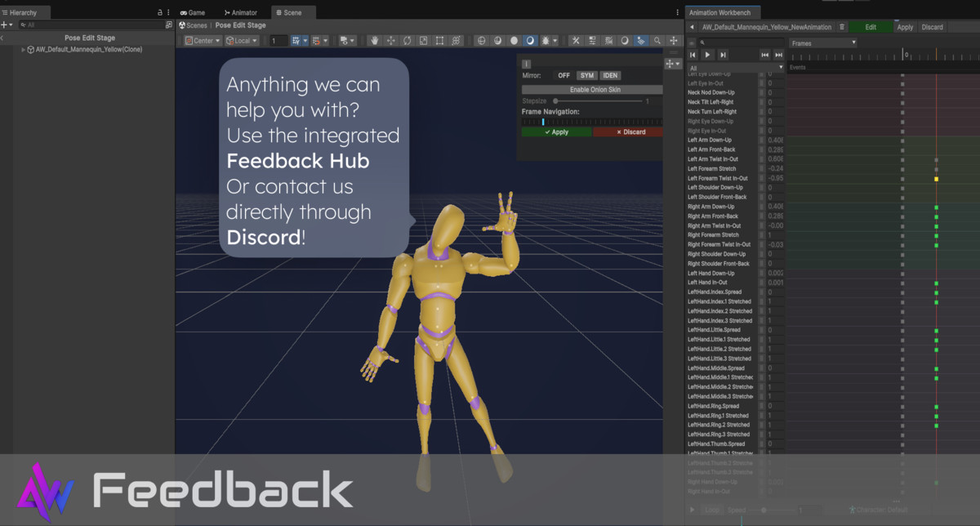The image size is (980, 526).
Task: Click the scene search picker icon in Hierarchy
Action: 169,25
